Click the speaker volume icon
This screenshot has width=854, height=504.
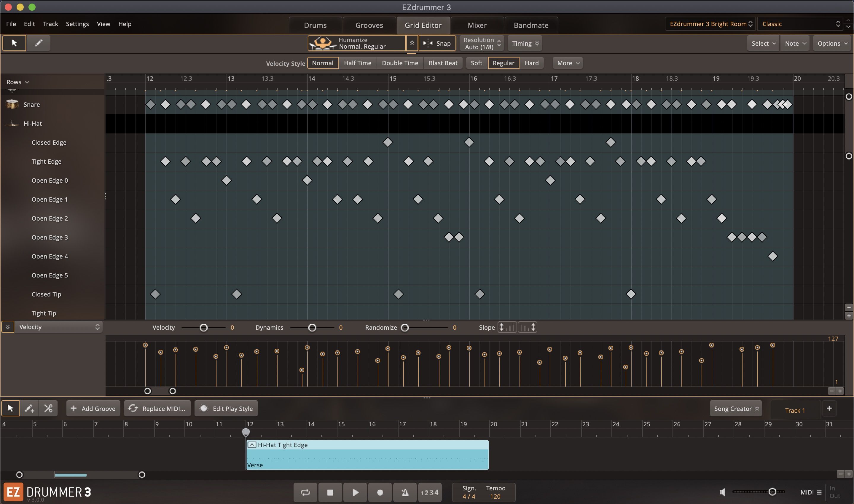click(723, 492)
